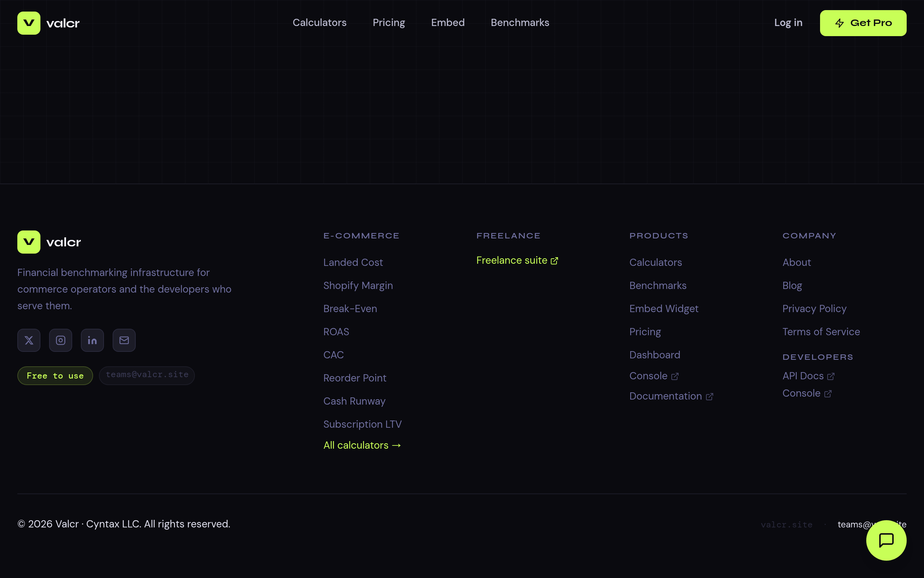The width and height of the screenshot is (924, 578).
Task: Click the teams@valcr.site pill in footer brand
Action: tap(147, 375)
